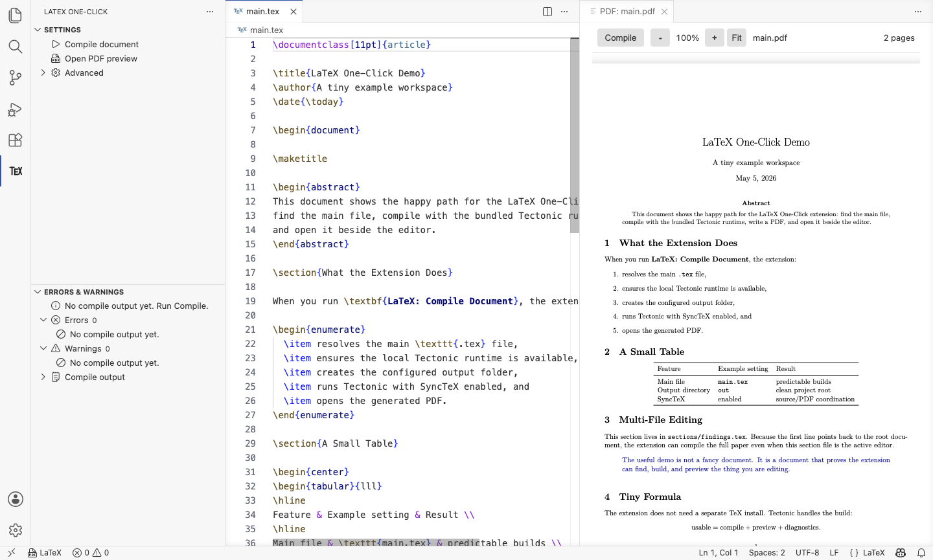Click the Warnings triangle icon
Image resolution: width=933 pixels, height=560 pixels.
(56, 348)
